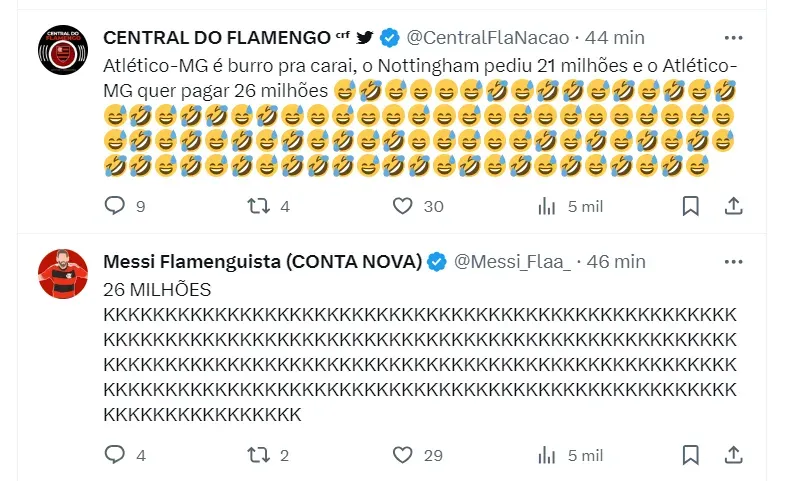
Task: View analytics of Messi Flamenguista's tweet
Action: click(547, 455)
